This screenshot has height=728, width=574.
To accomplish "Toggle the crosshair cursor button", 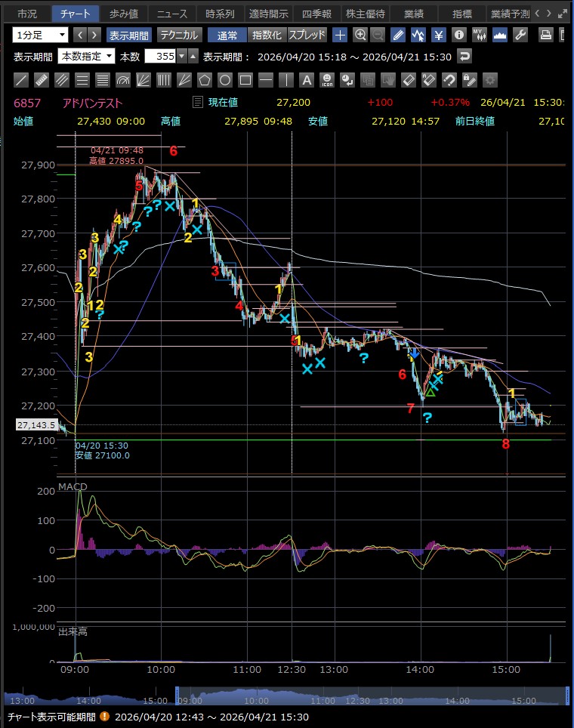I will pyautogui.click(x=341, y=35).
